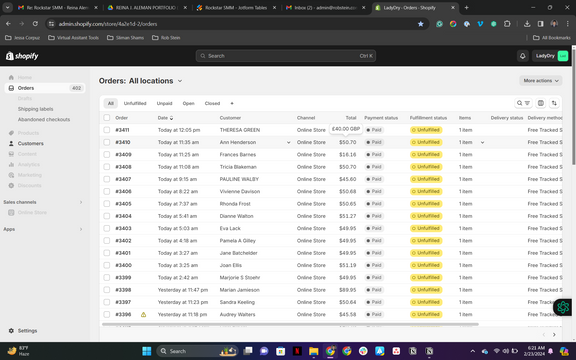The image size is (576, 360).
Task: Click the orders table horizontal scrollbar
Action: (x=290, y=324)
